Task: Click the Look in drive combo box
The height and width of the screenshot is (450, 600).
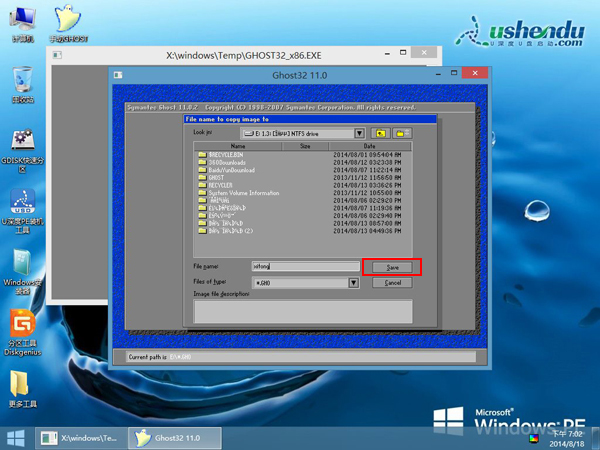Action: coord(302,133)
